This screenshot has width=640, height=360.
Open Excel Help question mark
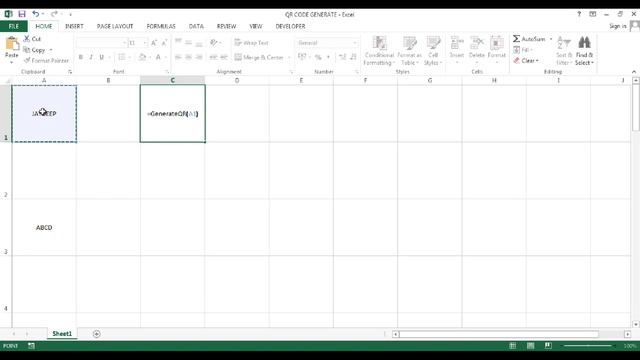pos(579,14)
